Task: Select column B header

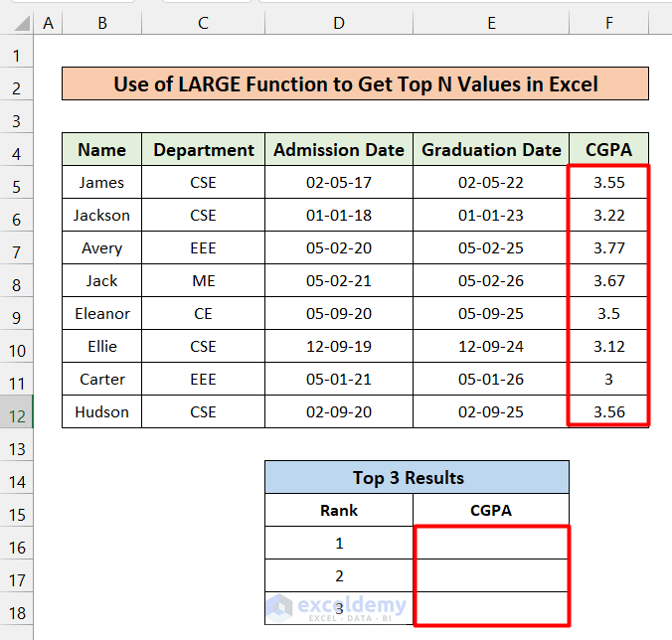Action: (x=102, y=23)
